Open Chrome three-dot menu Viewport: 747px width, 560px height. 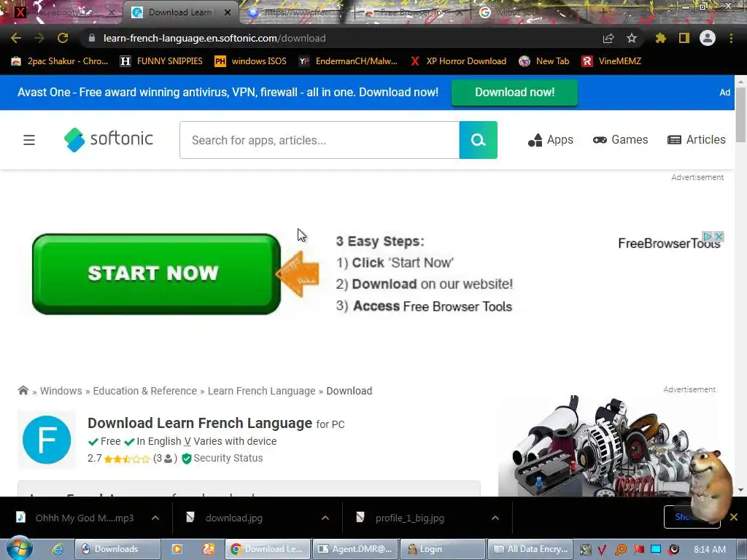point(731,38)
